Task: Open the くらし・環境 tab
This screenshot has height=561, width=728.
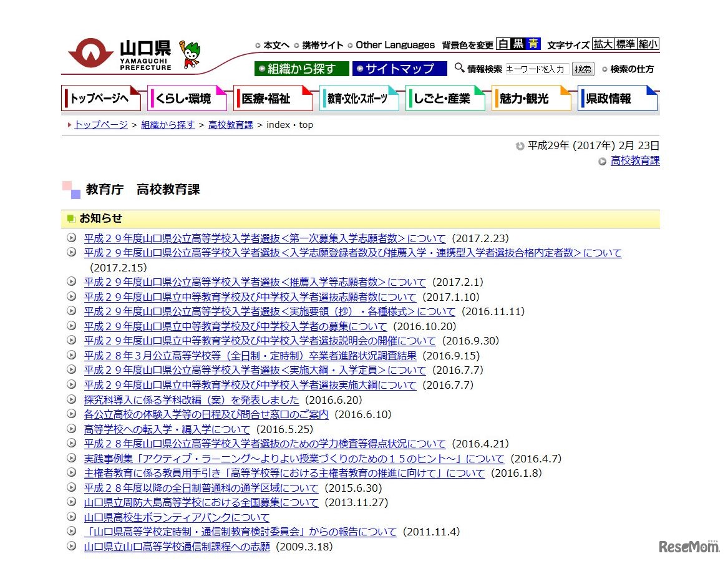Action: click(x=187, y=98)
